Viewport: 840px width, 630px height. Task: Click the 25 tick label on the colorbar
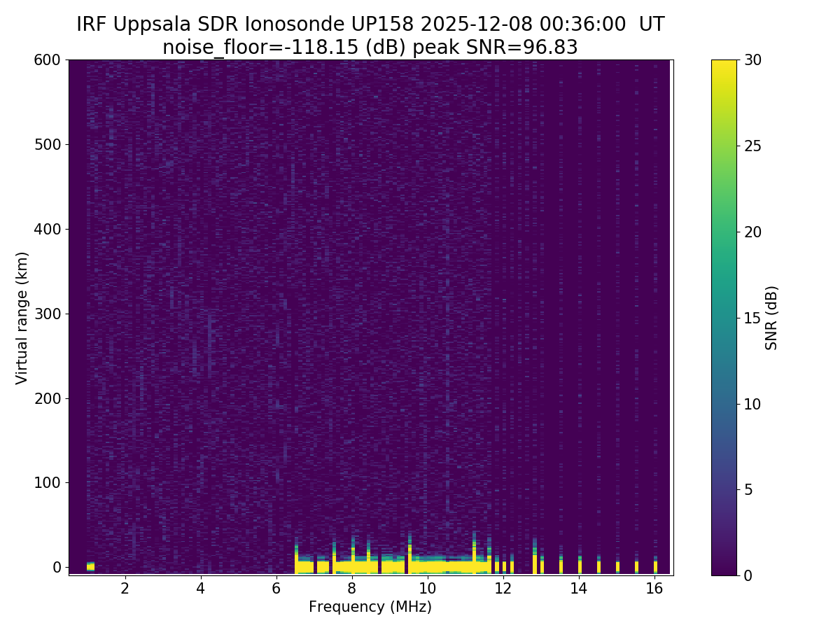(752, 146)
